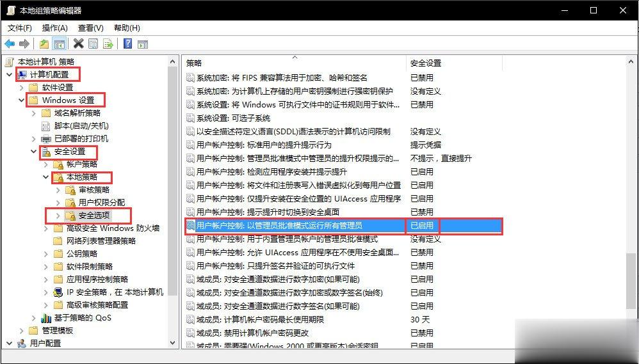Click the 公钥策略 folder icon
The image size is (639, 364).
click(x=58, y=254)
